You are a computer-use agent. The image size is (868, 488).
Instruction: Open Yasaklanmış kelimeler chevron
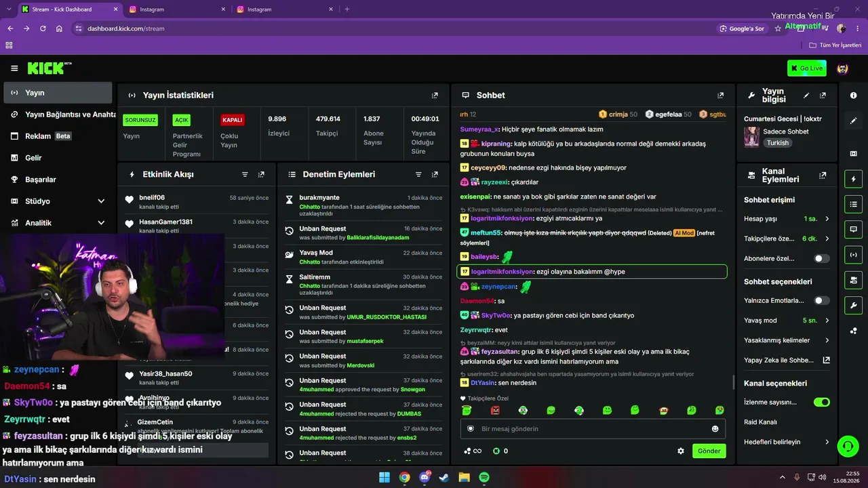pyautogui.click(x=827, y=340)
